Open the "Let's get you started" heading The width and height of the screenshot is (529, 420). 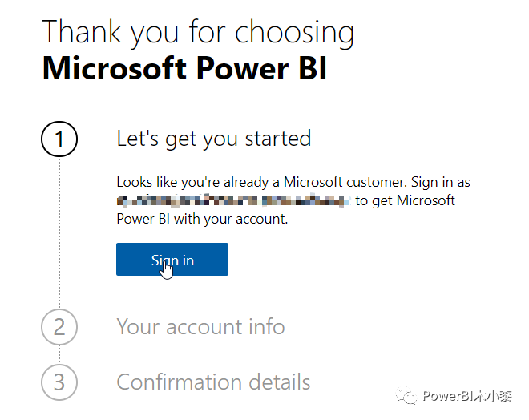coord(213,139)
